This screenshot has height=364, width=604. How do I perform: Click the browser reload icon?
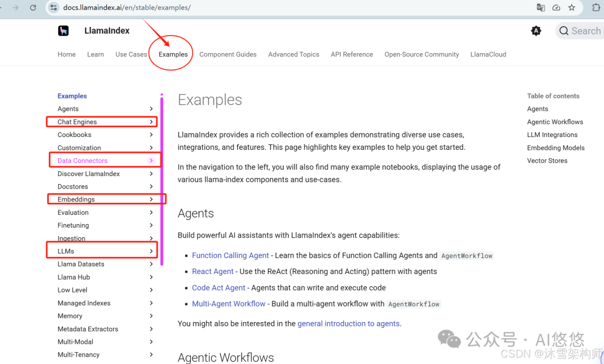tap(33, 7)
